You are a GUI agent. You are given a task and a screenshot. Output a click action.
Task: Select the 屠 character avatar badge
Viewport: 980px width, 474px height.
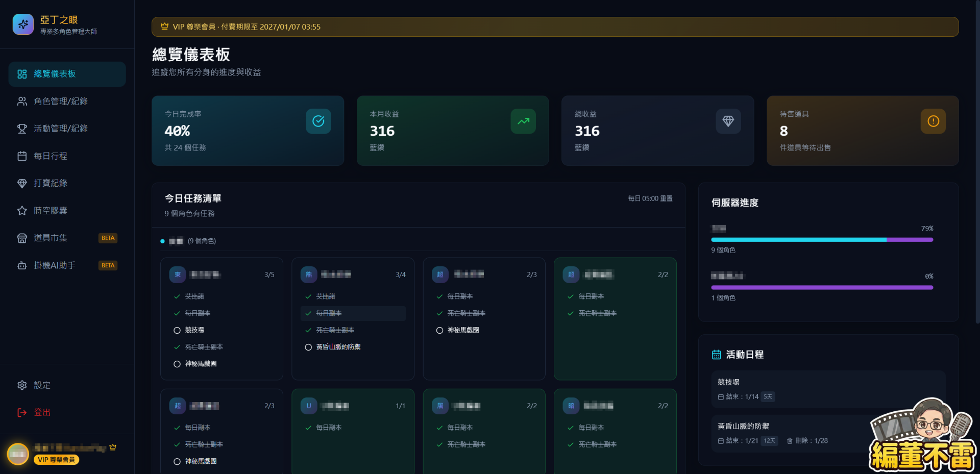pos(440,406)
